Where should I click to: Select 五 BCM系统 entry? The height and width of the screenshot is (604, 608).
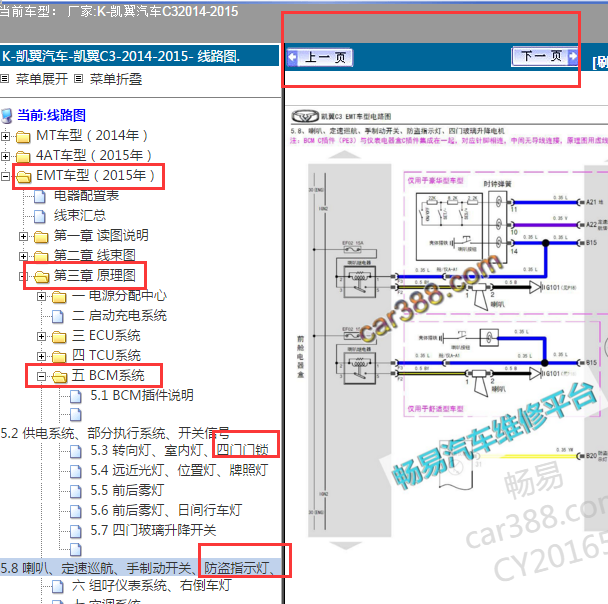click(108, 376)
